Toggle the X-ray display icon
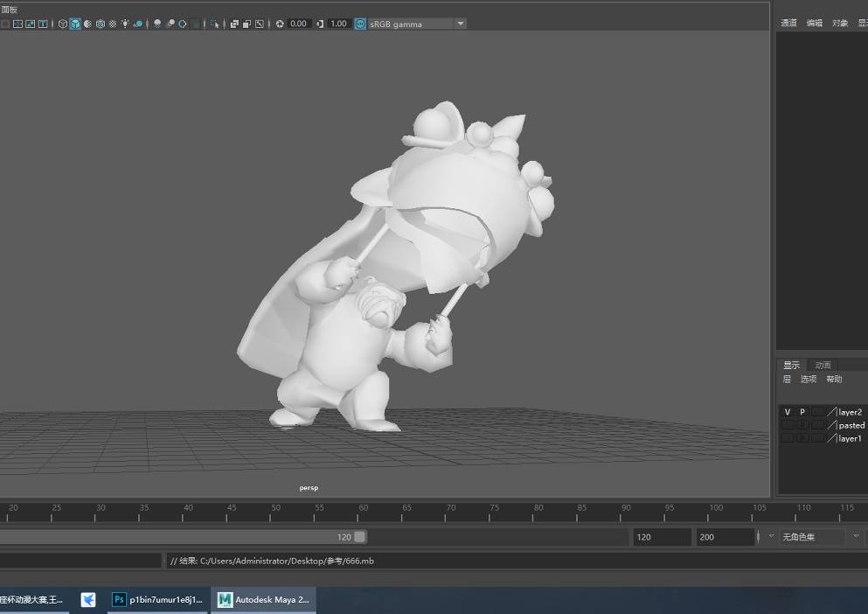 pyautogui.click(x=234, y=24)
